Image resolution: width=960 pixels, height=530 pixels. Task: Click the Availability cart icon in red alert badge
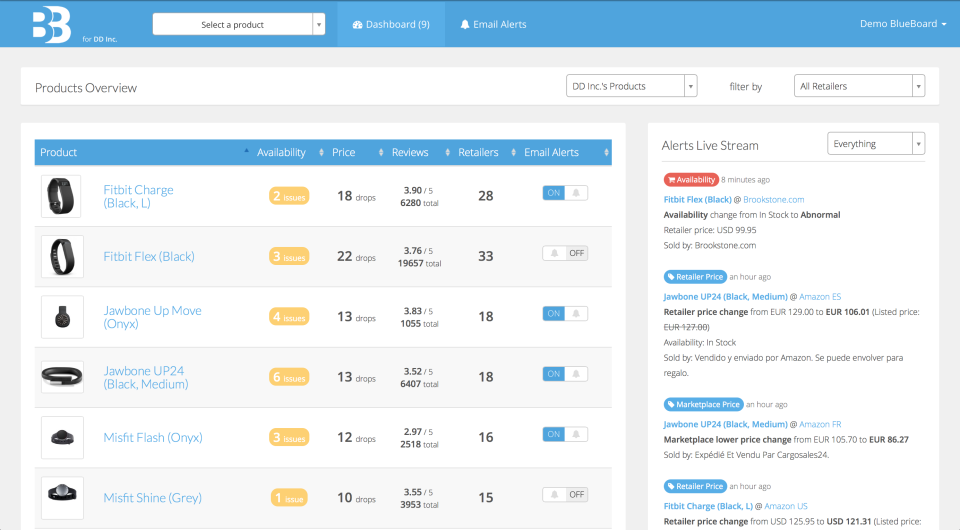coord(671,180)
